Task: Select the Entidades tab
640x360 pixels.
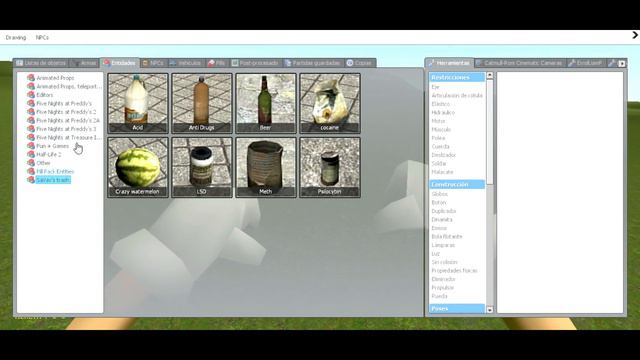Action: click(119, 63)
